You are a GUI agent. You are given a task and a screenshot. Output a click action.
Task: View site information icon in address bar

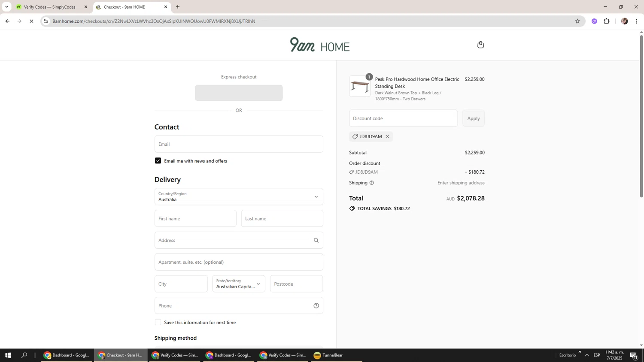click(46, 21)
